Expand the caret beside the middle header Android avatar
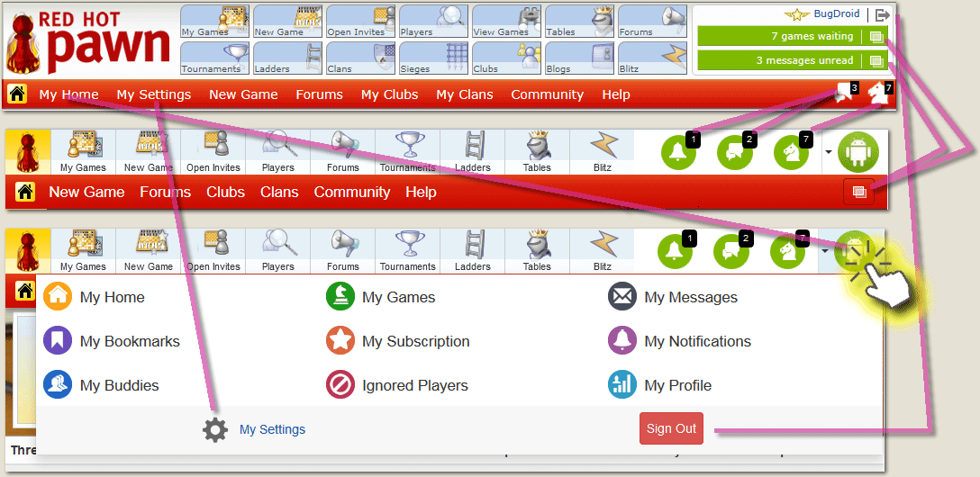This screenshot has height=477, width=980. click(x=828, y=151)
